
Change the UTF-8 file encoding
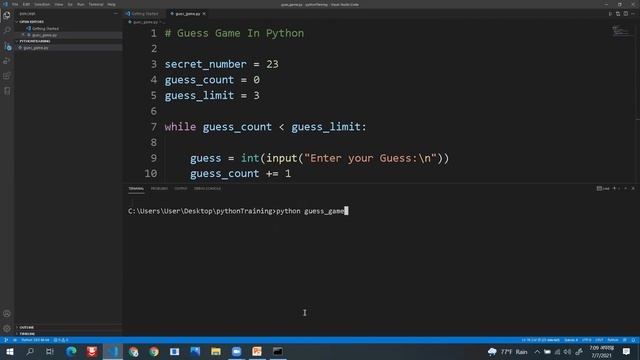(587, 340)
